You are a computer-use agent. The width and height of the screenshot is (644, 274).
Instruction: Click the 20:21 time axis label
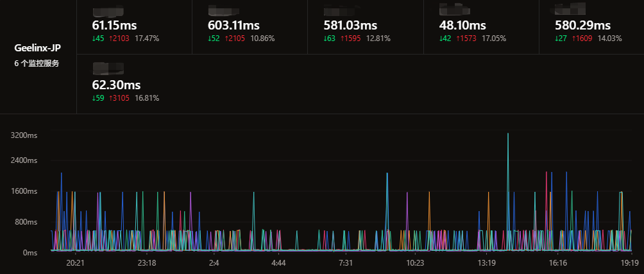pyautogui.click(x=76, y=263)
